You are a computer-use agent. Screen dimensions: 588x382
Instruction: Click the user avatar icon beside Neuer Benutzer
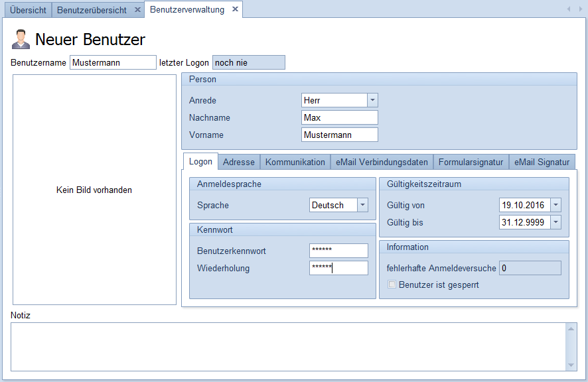point(21,39)
